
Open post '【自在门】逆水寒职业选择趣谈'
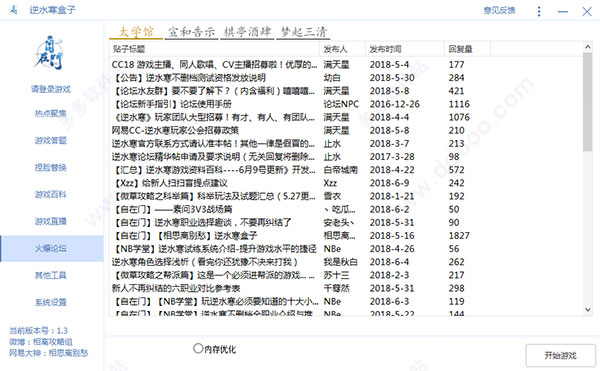tap(202, 223)
